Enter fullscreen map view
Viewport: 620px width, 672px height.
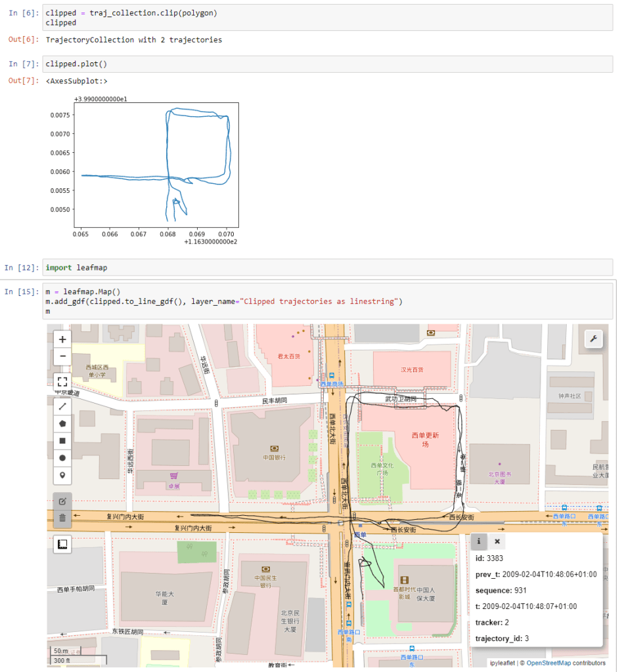(62, 381)
